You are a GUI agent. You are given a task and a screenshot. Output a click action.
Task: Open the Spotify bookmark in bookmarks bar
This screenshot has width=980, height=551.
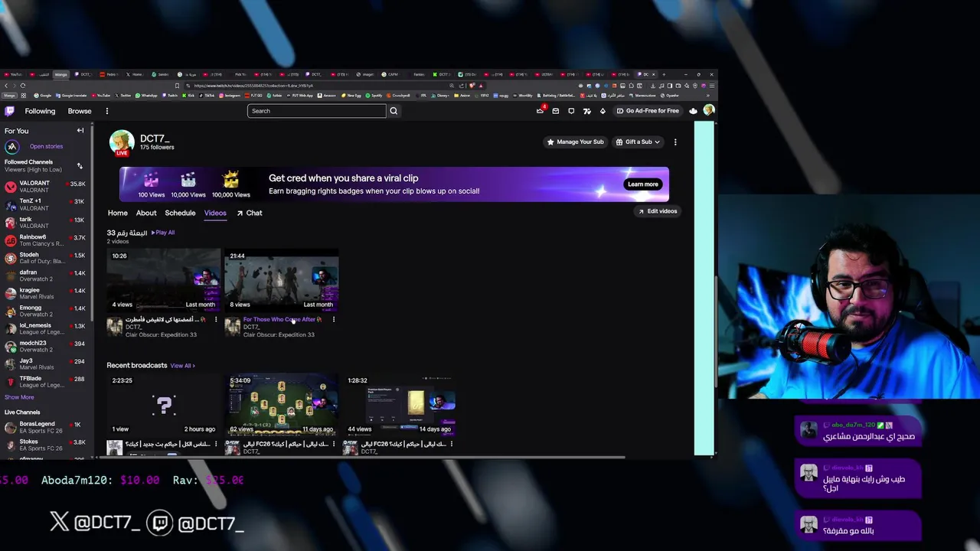[374, 96]
